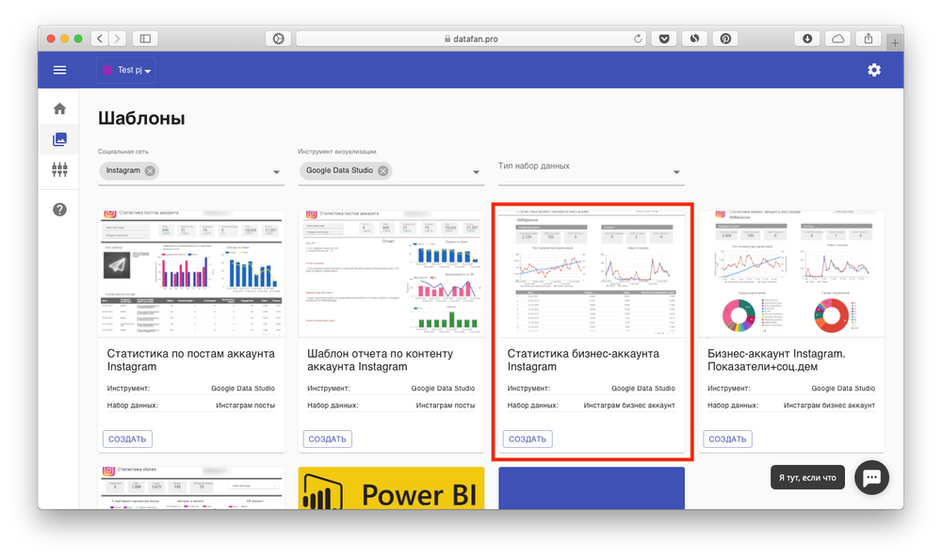Reload the datafan.pro page
This screenshot has height=560, width=942.
pyautogui.click(x=638, y=39)
